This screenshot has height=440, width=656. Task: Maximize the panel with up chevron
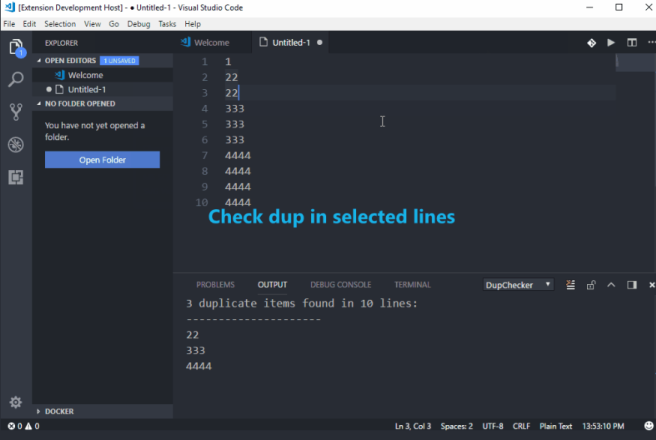click(x=610, y=285)
